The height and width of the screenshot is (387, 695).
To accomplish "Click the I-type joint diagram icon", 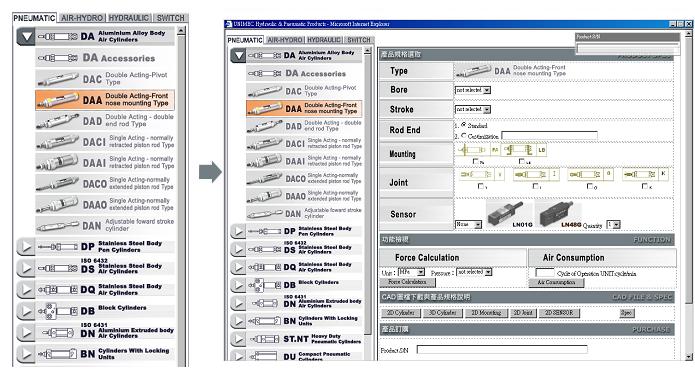I will [535, 175].
